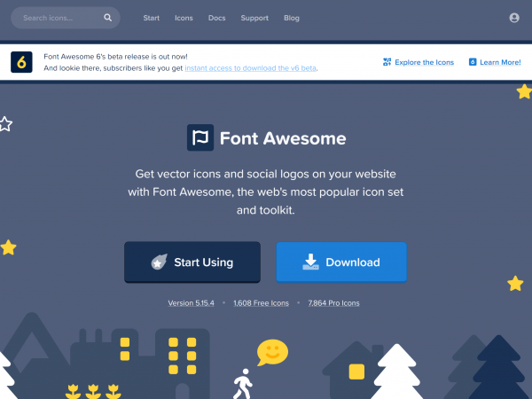The width and height of the screenshot is (532, 399).
Task: Click the walking person icon
Action: click(x=243, y=384)
